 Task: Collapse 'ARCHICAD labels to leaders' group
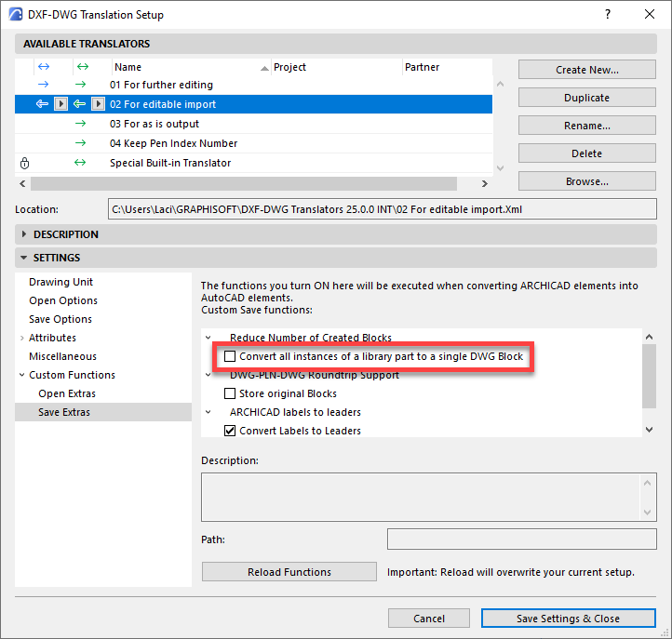[208, 412]
